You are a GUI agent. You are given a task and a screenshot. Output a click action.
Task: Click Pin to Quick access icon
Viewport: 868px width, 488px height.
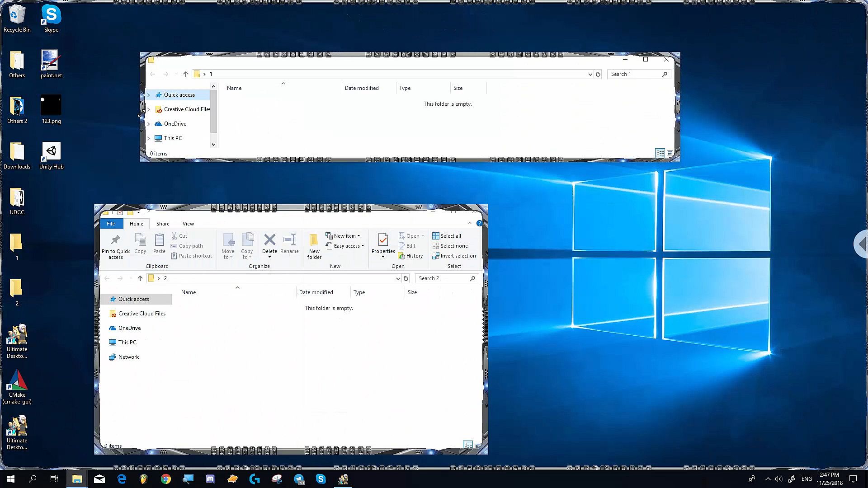(116, 240)
